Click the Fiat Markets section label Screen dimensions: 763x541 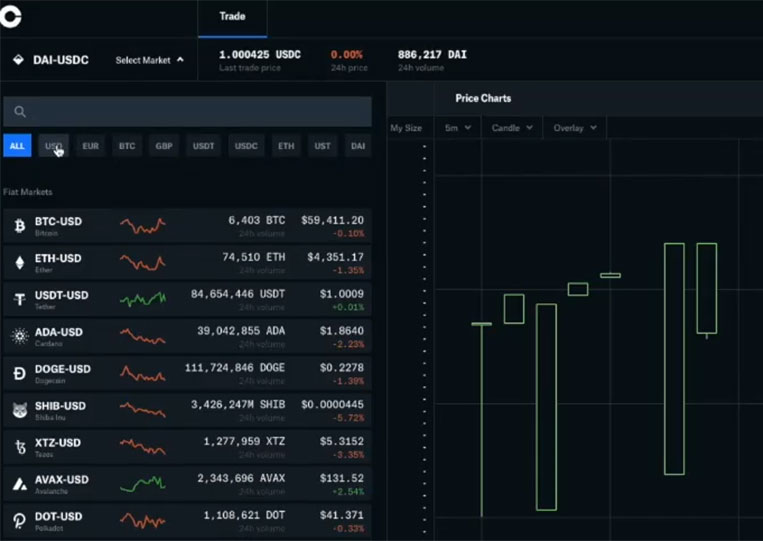pyautogui.click(x=28, y=192)
